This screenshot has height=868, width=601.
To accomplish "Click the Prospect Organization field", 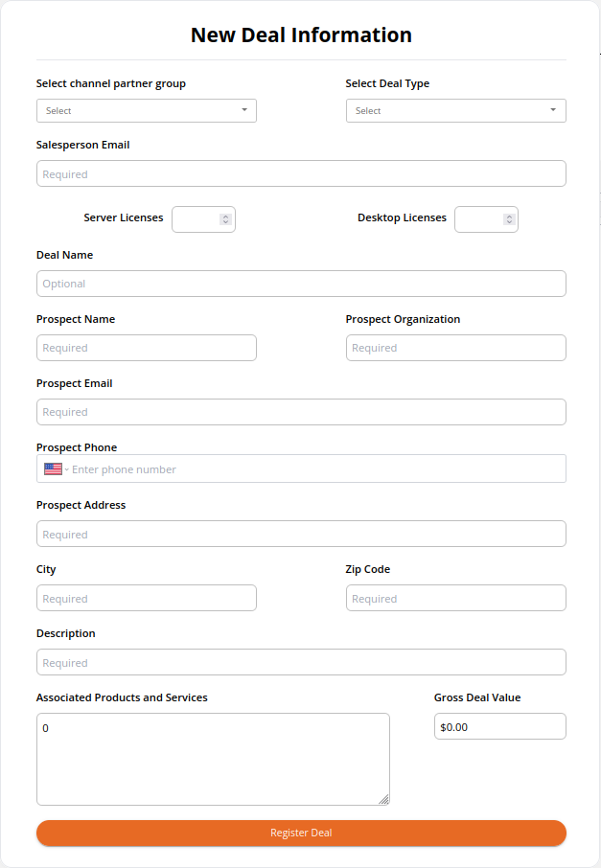I will point(456,348).
